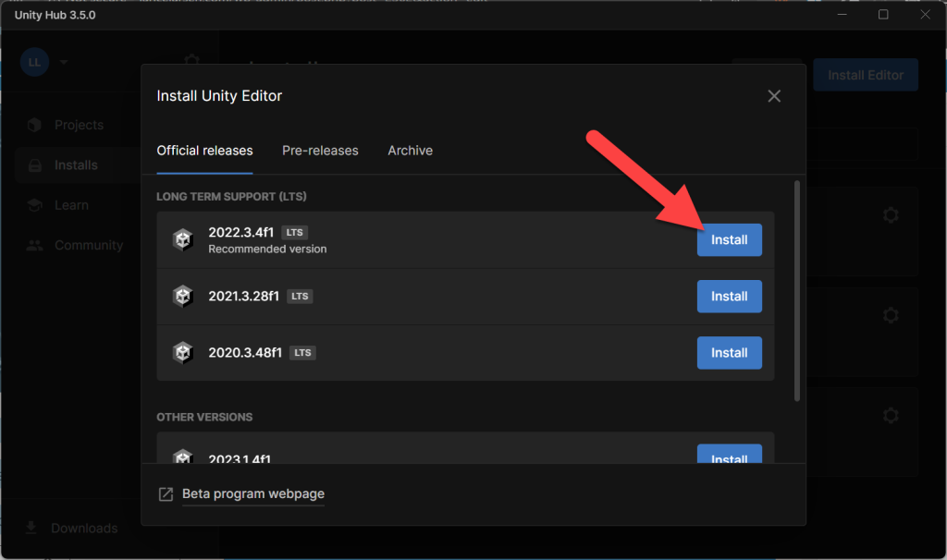Switch to the Official releases tab
The image size is (947, 560).
[x=204, y=151]
